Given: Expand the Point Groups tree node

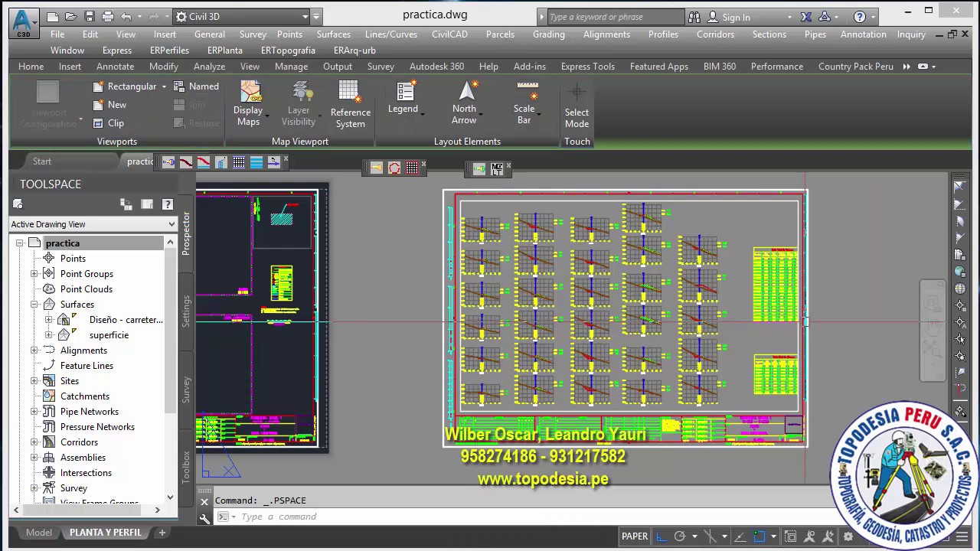Looking at the screenshot, I should pos(34,274).
